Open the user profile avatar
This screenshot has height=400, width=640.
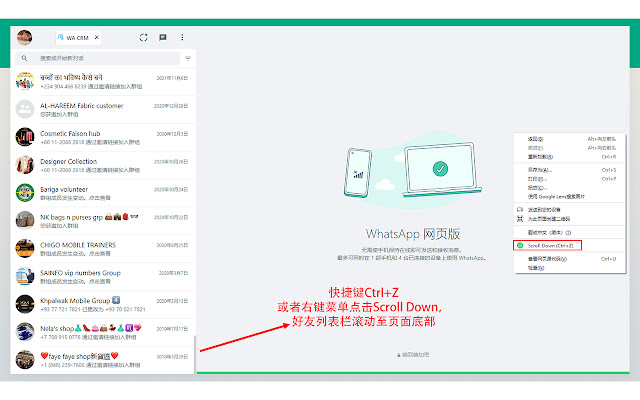click(x=24, y=38)
